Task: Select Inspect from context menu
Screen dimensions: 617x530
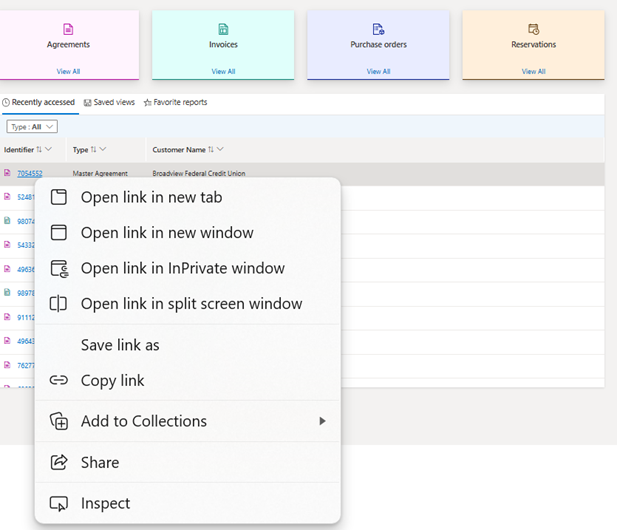Action: [x=188, y=503]
